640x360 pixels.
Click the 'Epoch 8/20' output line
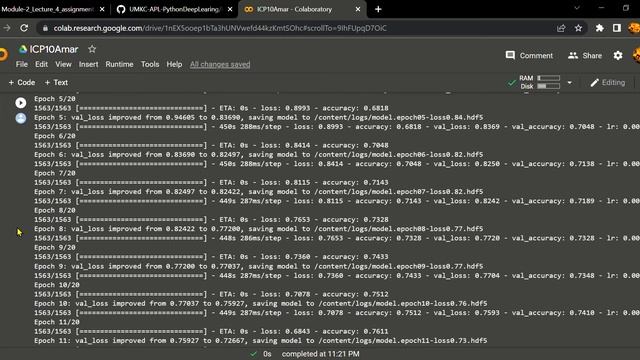55,210
